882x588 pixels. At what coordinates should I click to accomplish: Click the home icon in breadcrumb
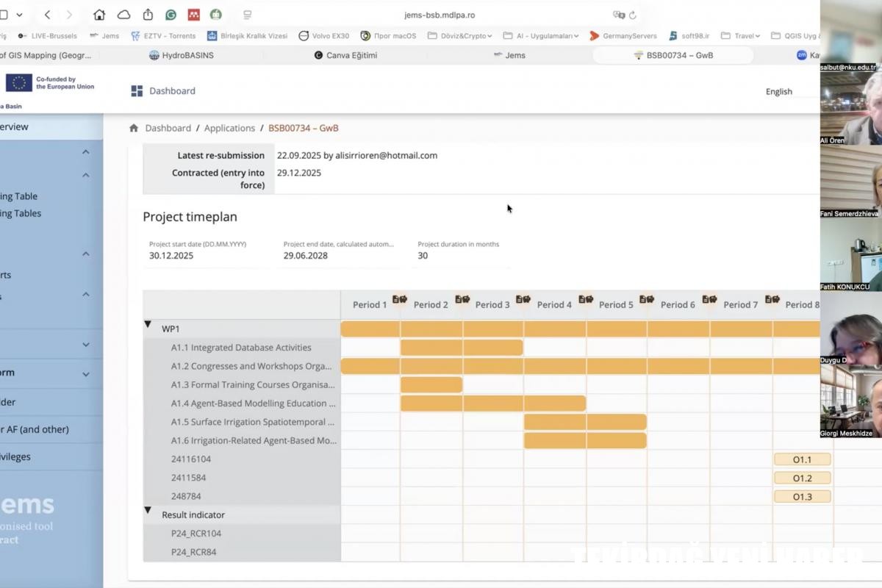(x=134, y=128)
